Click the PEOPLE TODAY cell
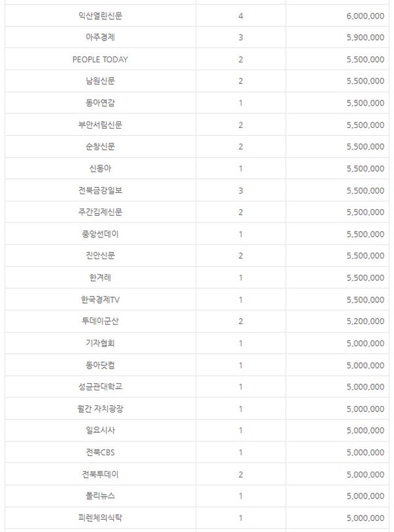Image resolution: width=394 pixels, height=532 pixels. (x=100, y=60)
